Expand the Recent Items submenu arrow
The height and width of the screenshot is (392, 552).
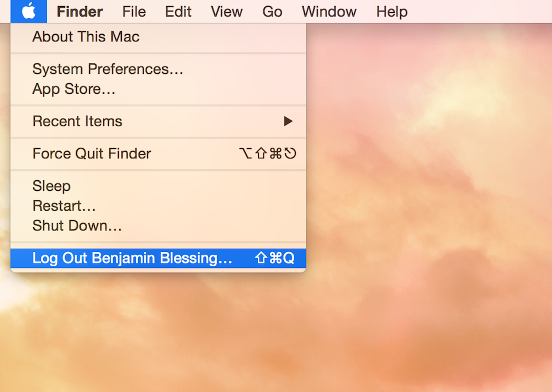coord(288,121)
